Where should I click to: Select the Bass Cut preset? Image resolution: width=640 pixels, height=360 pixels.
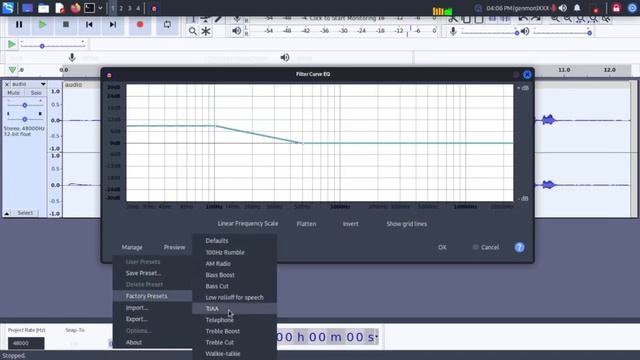(x=234, y=286)
